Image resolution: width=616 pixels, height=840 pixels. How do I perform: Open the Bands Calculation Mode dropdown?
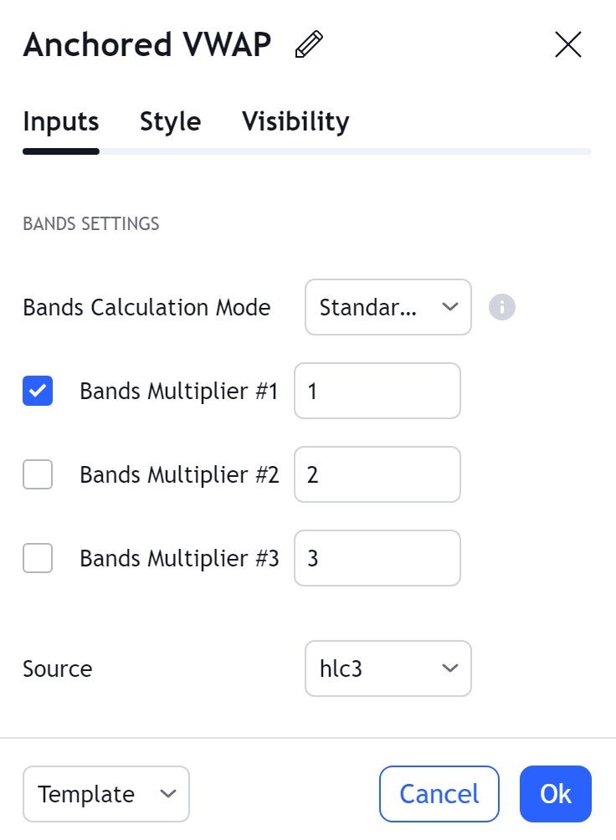click(x=388, y=307)
